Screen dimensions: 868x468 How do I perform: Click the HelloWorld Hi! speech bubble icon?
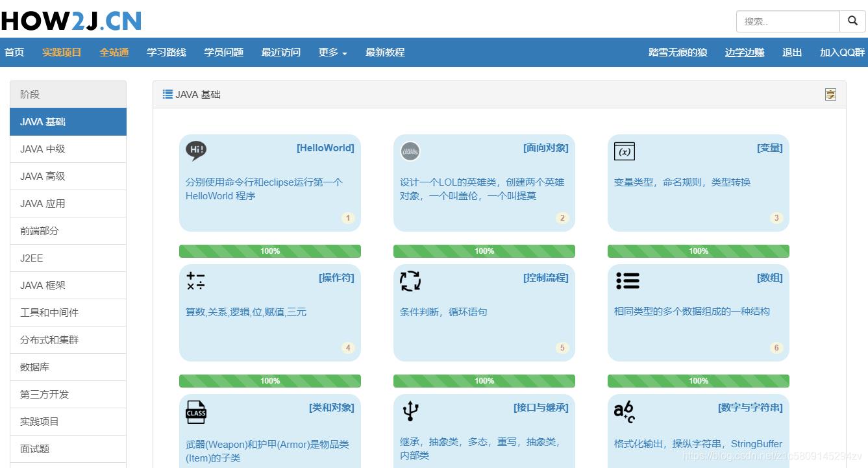196,151
